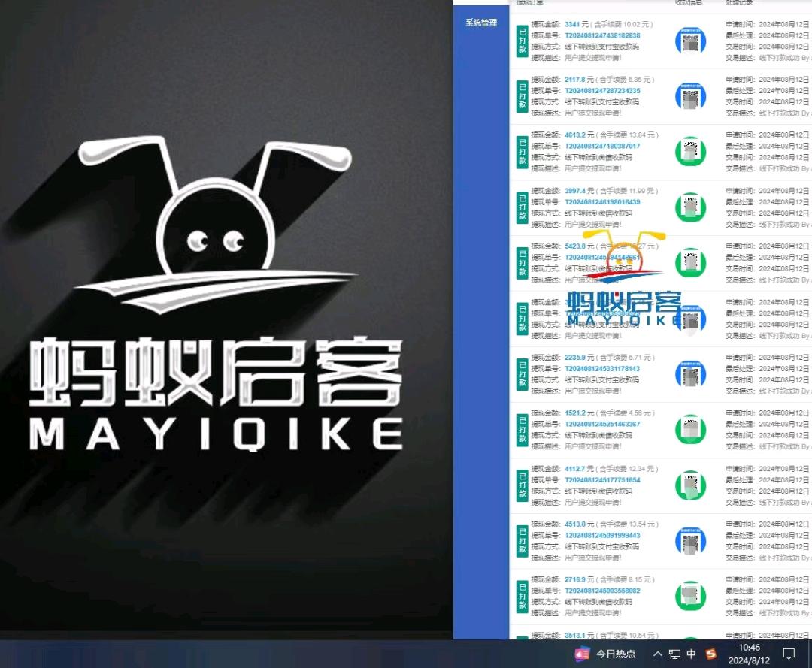Open 系统管理 in the blue sidebar
812x668 pixels.
point(481,23)
